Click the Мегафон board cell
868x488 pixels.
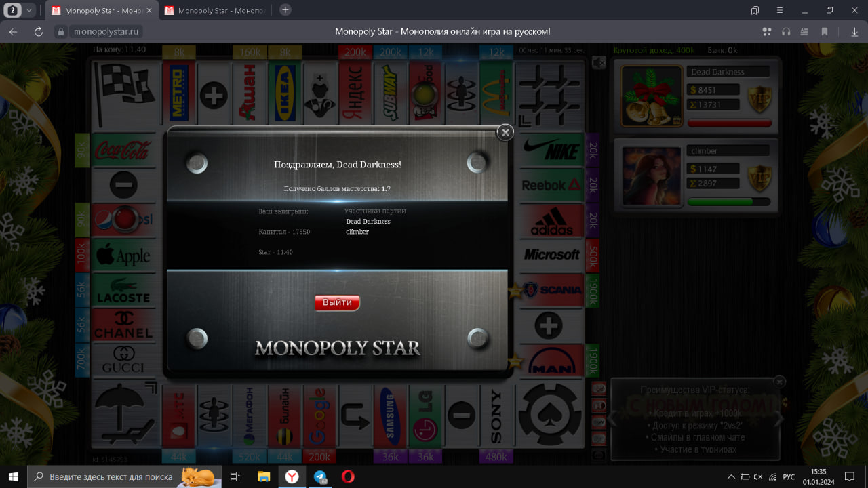click(249, 415)
